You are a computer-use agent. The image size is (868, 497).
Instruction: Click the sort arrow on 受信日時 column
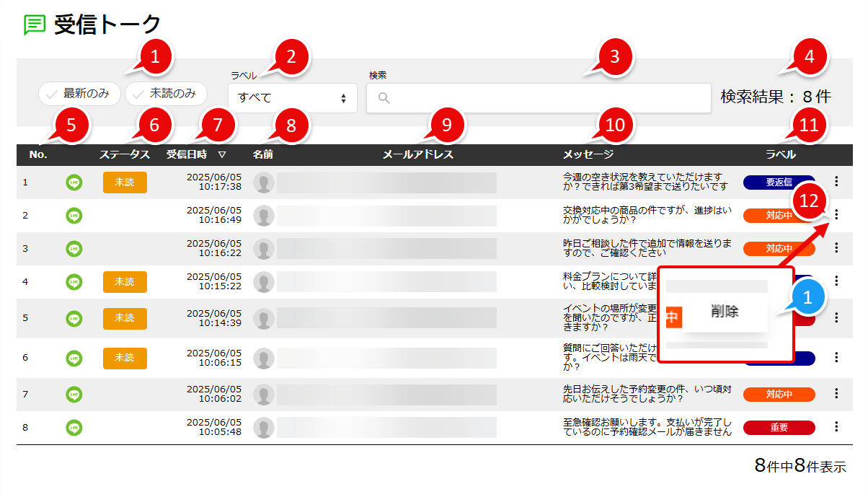pyautogui.click(x=223, y=154)
